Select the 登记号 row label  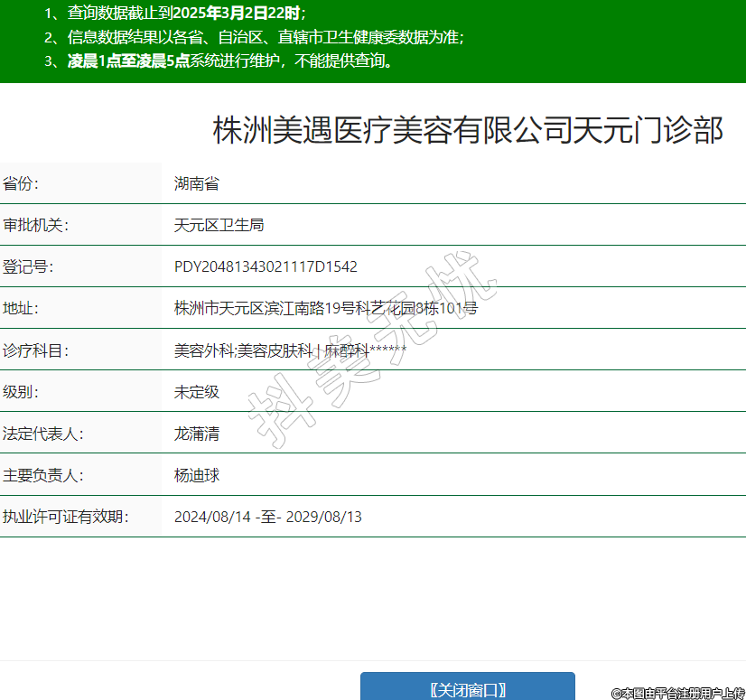pyautogui.click(x=29, y=267)
